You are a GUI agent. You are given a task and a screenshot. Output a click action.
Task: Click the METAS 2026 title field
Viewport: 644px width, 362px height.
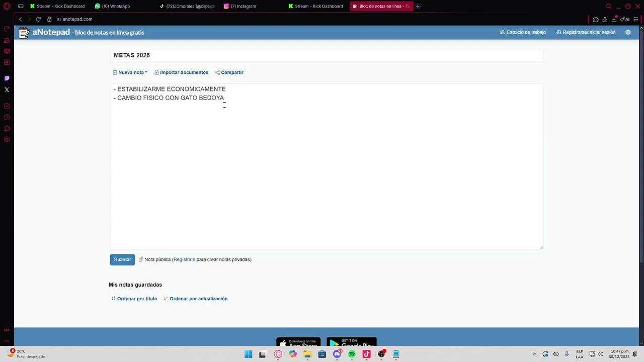point(327,55)
